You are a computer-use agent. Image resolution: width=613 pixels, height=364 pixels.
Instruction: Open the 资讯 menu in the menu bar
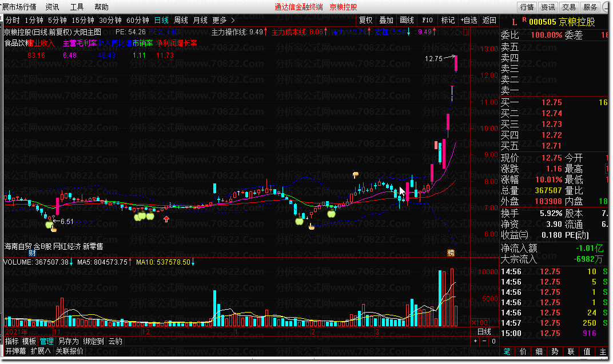53,7
